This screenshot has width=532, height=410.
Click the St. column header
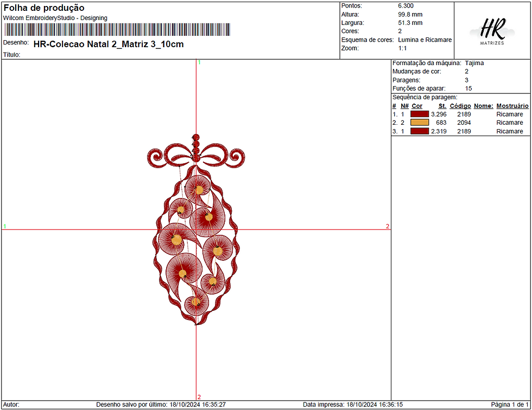click(442, 106)
